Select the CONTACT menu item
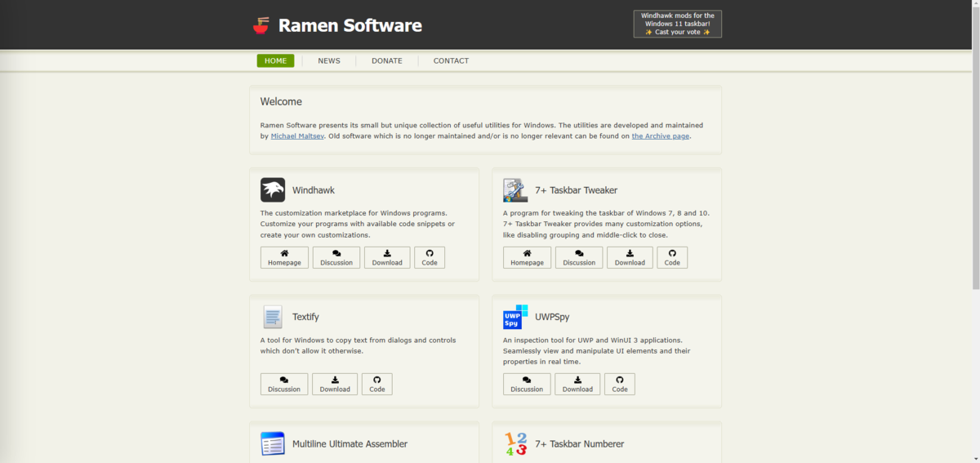The width and height of the screenshot is (980, 463). tap(451, 60)
